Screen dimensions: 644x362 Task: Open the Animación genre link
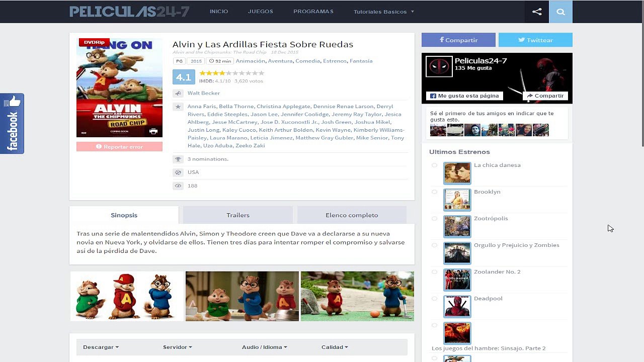(x=250, y=61)
